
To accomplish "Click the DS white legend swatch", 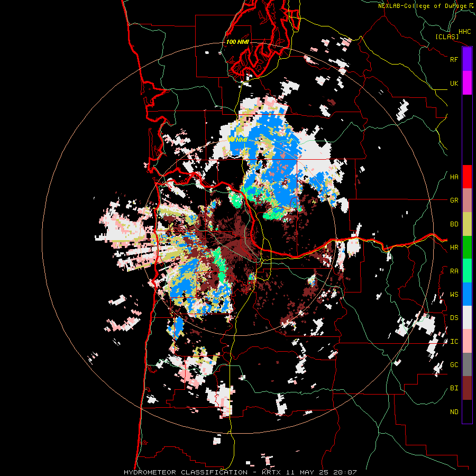I will coord(467,317).
